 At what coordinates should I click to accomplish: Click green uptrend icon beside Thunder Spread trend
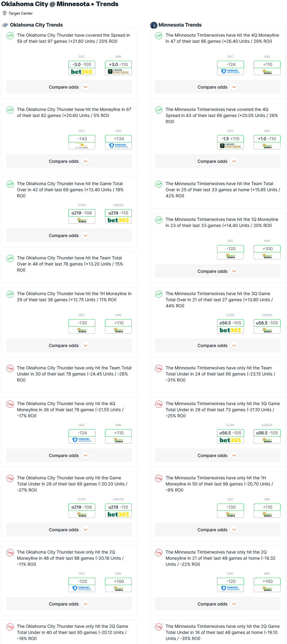coord(10,36)
